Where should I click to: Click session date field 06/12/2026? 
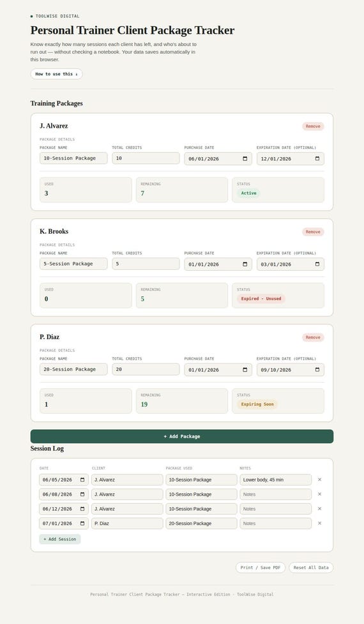(x=64, y=509)
